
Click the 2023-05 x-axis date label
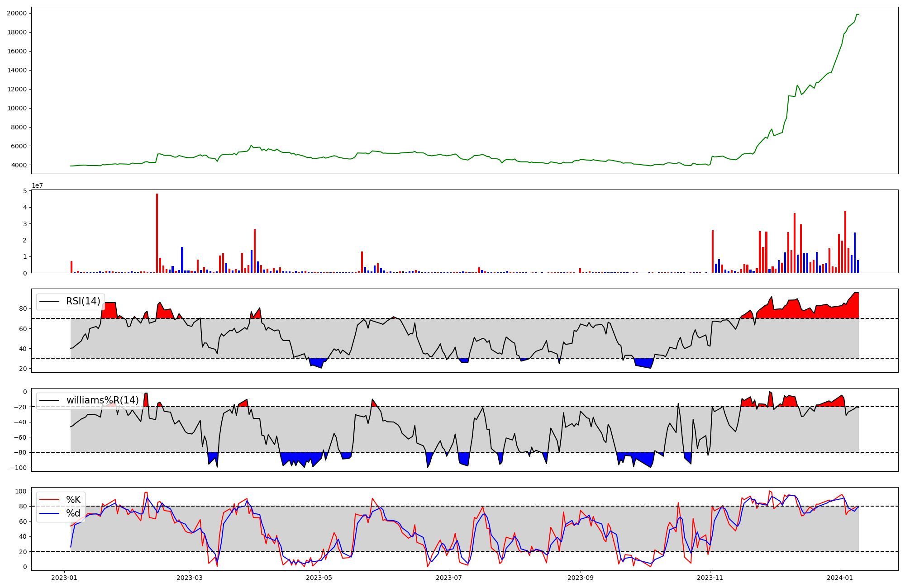[319, 578]
